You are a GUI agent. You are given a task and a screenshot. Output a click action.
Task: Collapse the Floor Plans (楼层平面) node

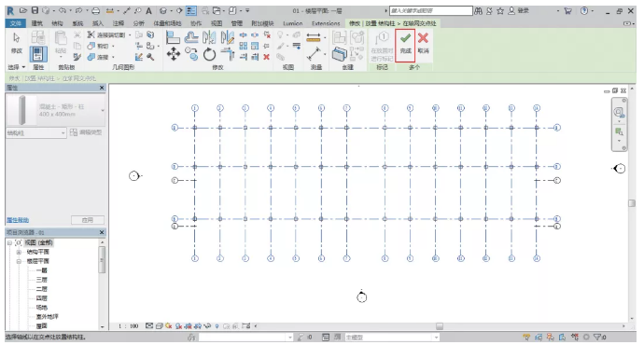19,261
